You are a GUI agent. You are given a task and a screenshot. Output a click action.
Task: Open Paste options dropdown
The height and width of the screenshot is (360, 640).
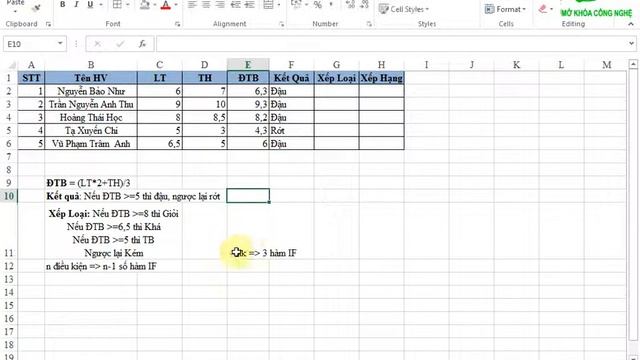pos(15,11)
